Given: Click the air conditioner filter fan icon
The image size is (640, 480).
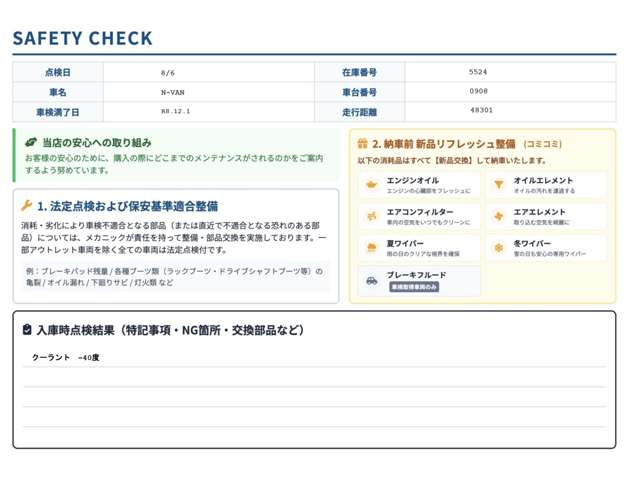Looking at the screenshot, I should [x=371, y=216].
